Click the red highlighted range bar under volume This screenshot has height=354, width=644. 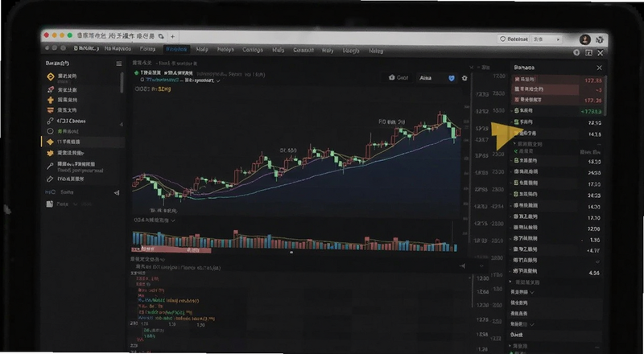[171, 249]
